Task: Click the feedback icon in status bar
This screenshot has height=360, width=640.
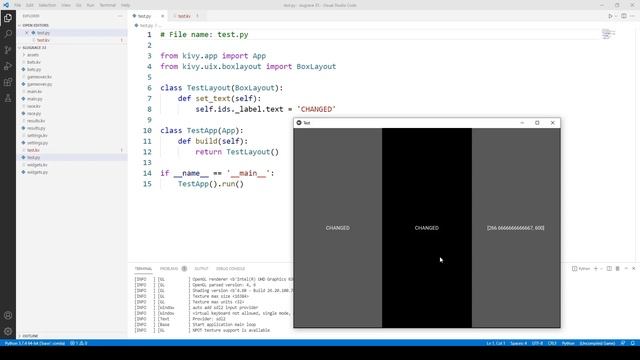Action: [623, 343]
